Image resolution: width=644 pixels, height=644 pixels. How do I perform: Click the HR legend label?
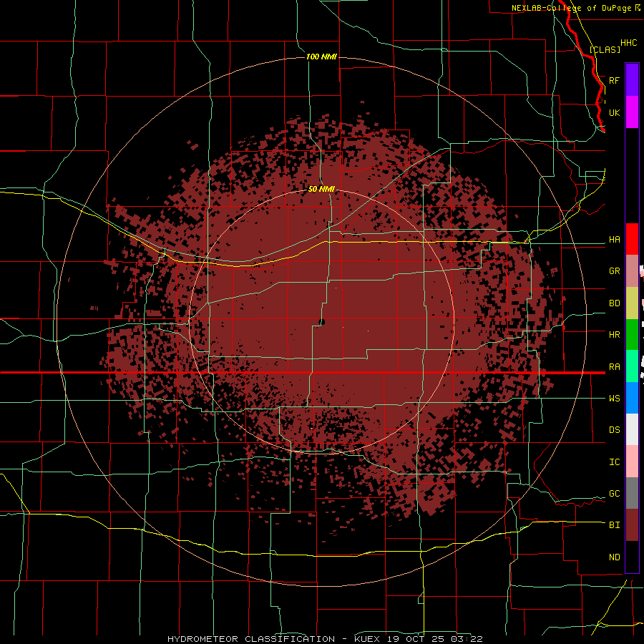pos(614,335)
